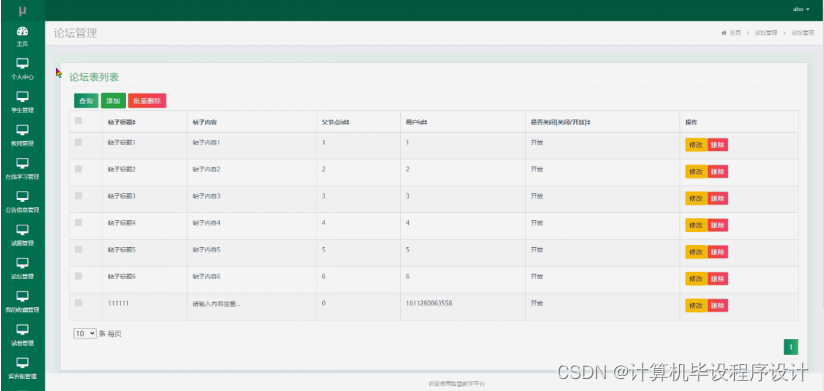Click 修改 for the 帖子标题2 row
Viewport: 824px width, 391px height.
pyautogui.click(x=696, y=172)
